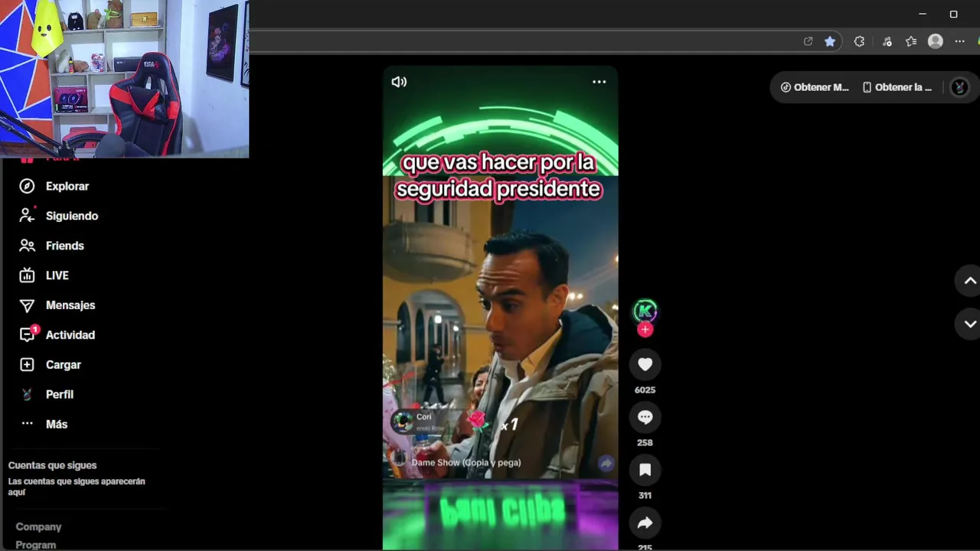This screenshot has width=980, height=551.
Task: Click the open-in-app icon in address bar
Action: [x=808, y=41]
